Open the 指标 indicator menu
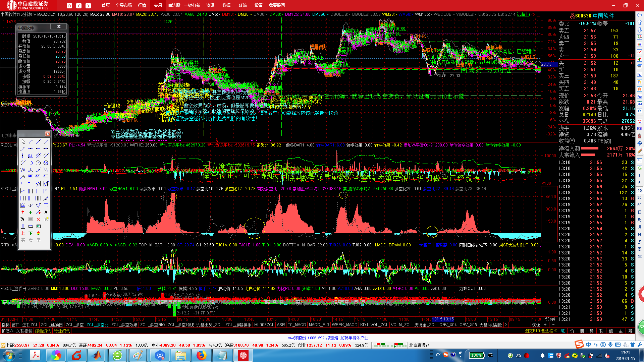This screenshot has width=644, height=362. coord(5,325)
